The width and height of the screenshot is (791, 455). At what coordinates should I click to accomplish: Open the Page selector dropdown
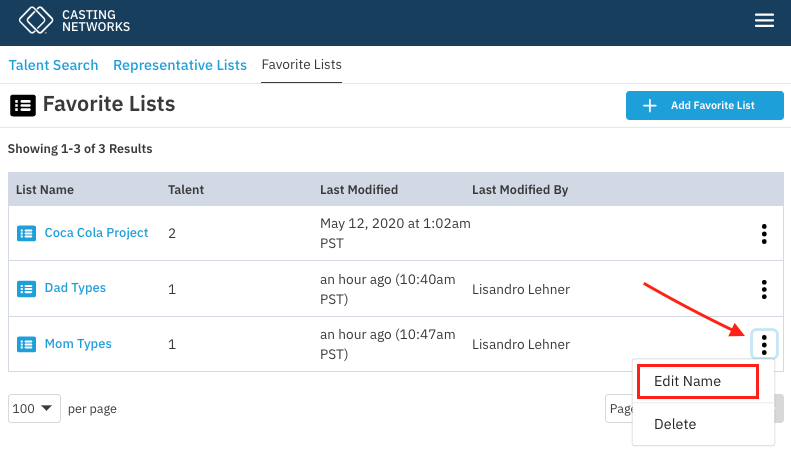click(x=619, y=409)
